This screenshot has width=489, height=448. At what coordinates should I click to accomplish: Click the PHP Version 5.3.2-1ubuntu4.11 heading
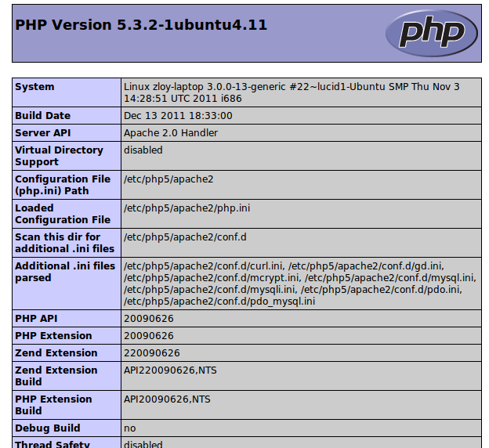[x=141, y=25]
